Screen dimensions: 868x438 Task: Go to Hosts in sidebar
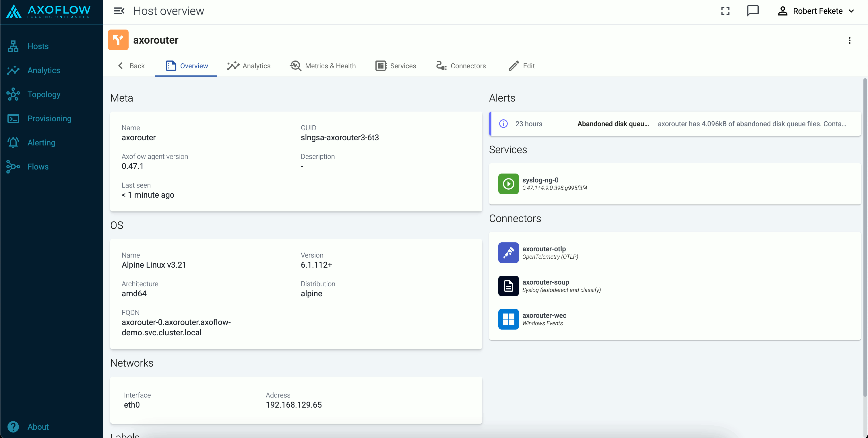pyautogui.click(x=38, y=46)
